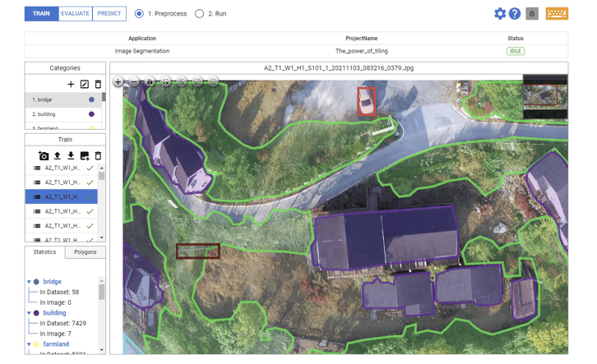This screenshot has height=364, width=597.
Task: Click the image file name title
Action: 339,68
